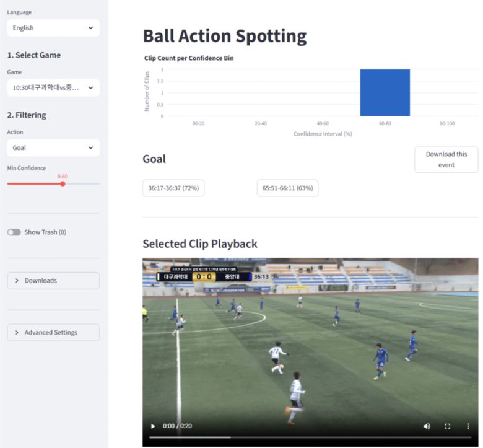This screenshot has width=483, height=448.
Task: Toggle Show Trash switch
Action: click(x=14, y=232)
